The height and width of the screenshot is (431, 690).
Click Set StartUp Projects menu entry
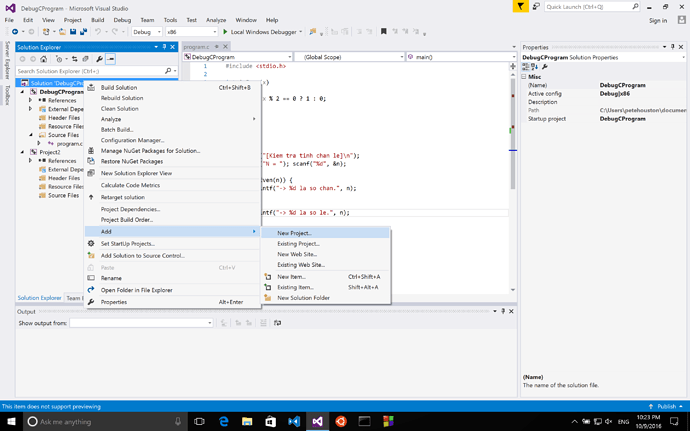click(x=172, y=243)
